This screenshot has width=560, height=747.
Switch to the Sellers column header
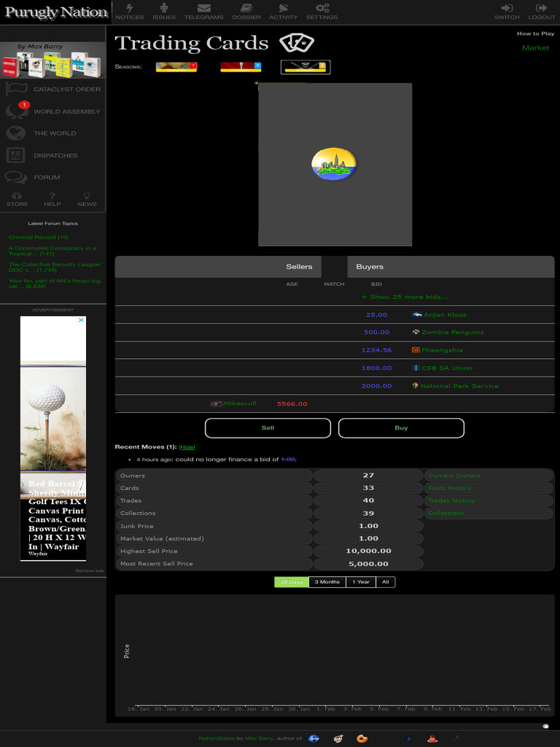click(x=299, y=267)
